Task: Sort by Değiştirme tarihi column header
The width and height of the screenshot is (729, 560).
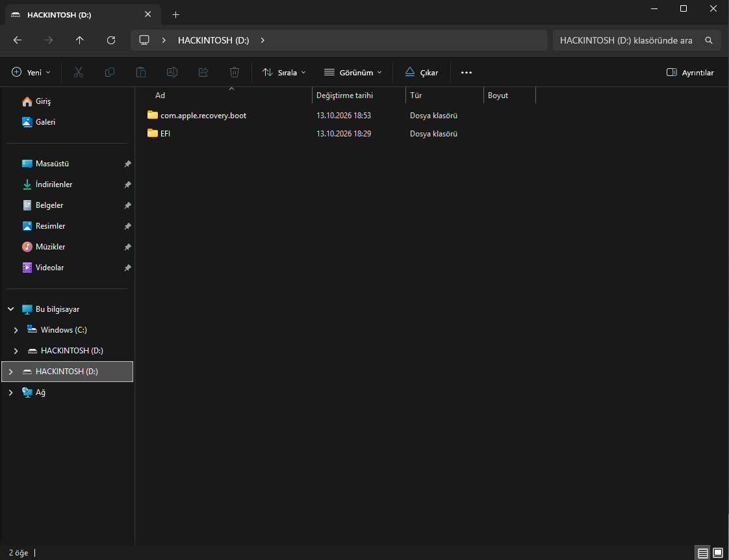Action: tap(359, 95)
